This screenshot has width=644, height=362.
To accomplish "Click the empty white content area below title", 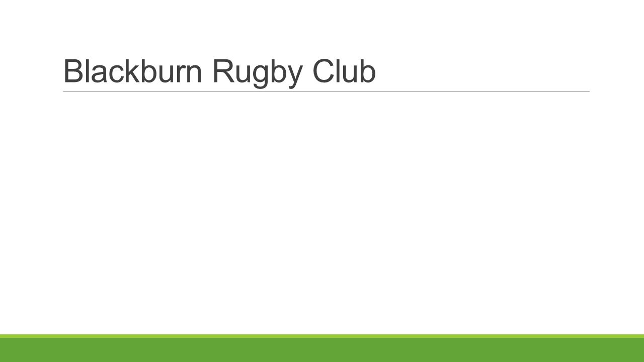I will click(x=322, y=211).
